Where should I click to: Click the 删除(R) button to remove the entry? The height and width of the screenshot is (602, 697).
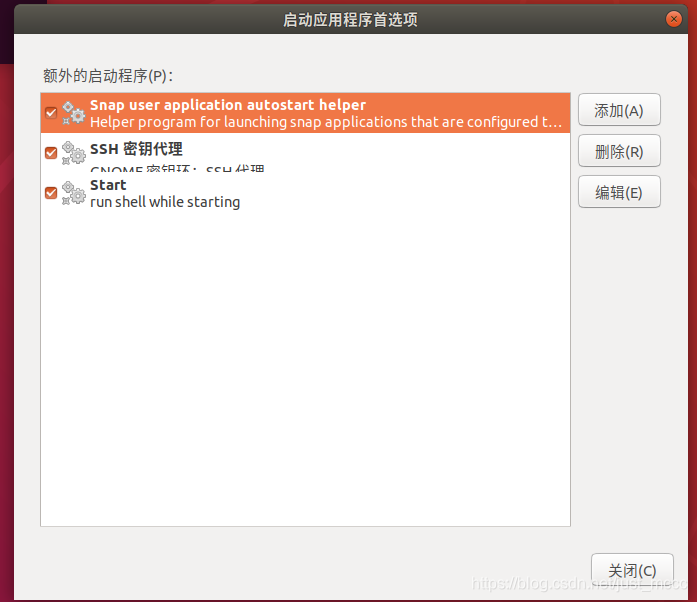click(619, 151)
